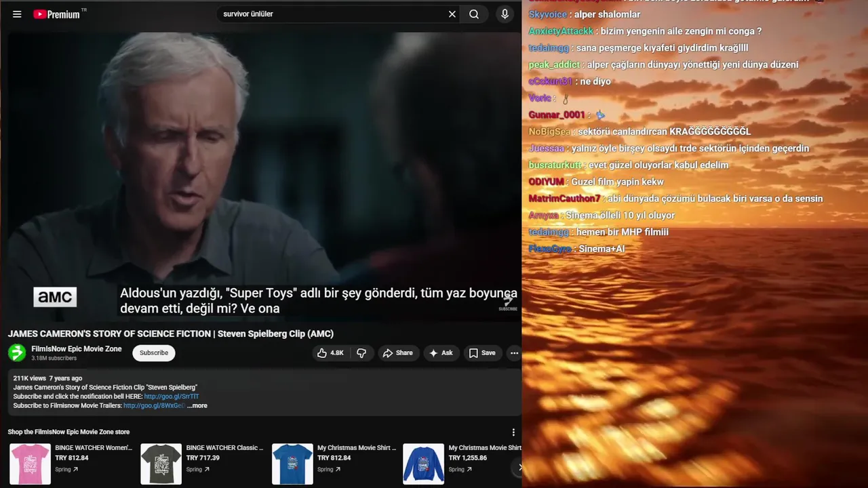Expand the description with '...more'
This screenshot has width=868, height=488.
pos(197,406)
